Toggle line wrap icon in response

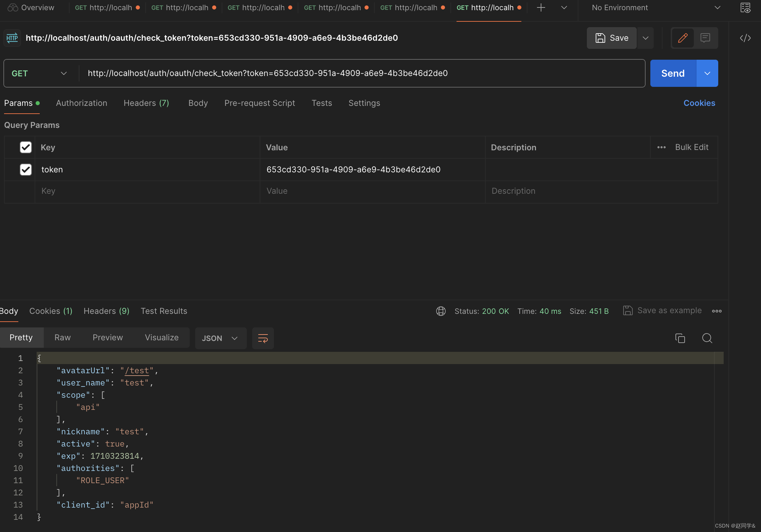[x=263, y=338]
